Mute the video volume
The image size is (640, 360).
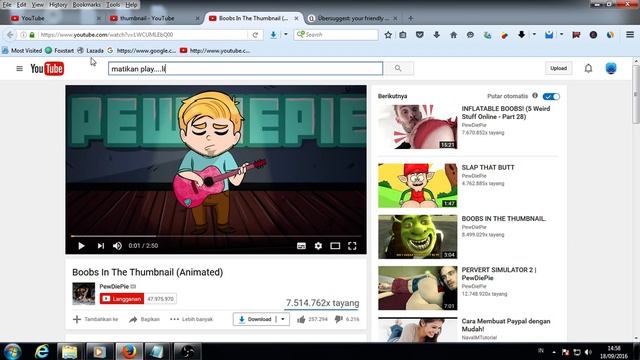(x=117, y=246)
